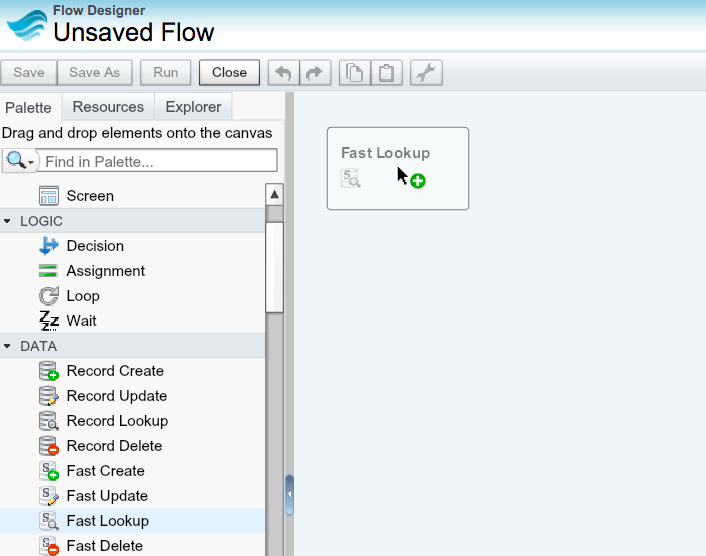
Task: Select the Loop element icon
Action: 49,296
